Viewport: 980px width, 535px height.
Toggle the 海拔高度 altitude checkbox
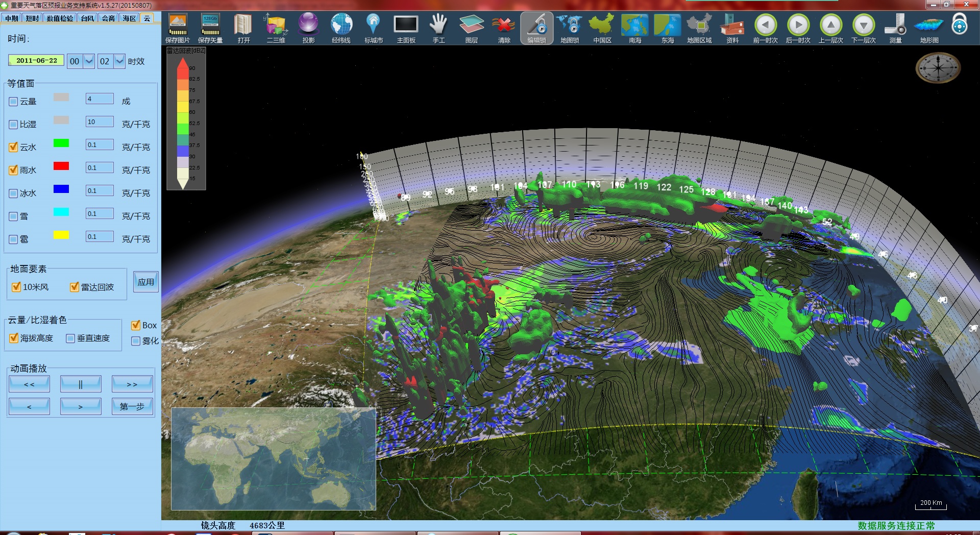coord(14,338)
